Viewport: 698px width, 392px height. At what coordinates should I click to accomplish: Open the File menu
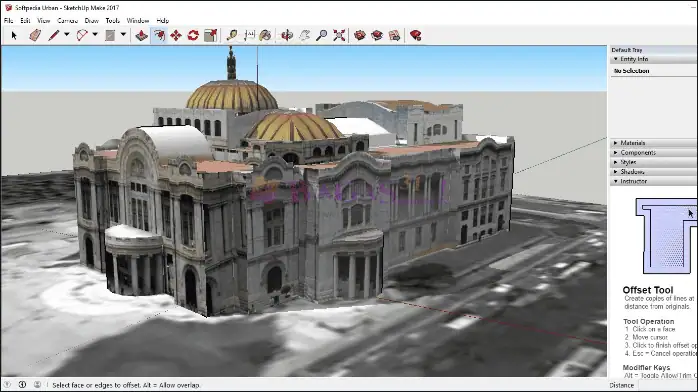(x=8, y=20)
